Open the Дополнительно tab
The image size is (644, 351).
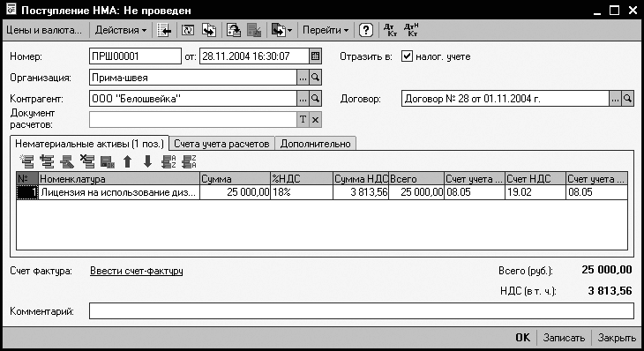pyautogui.click(x=316, y=144)
